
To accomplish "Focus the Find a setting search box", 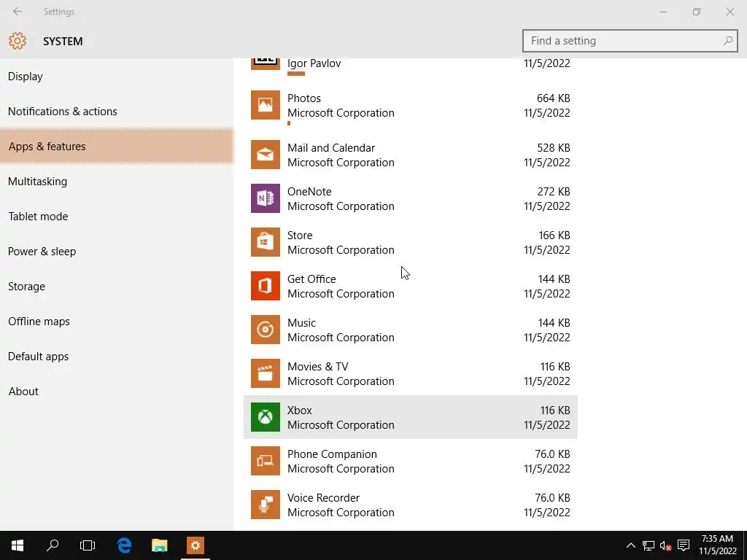I will pyautogui.click(x=630, y=41).
